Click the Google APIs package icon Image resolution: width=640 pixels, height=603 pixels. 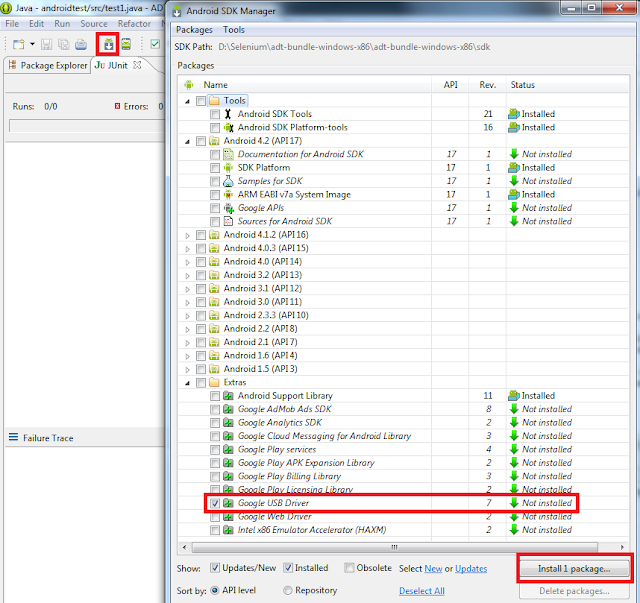coord(229,208)
